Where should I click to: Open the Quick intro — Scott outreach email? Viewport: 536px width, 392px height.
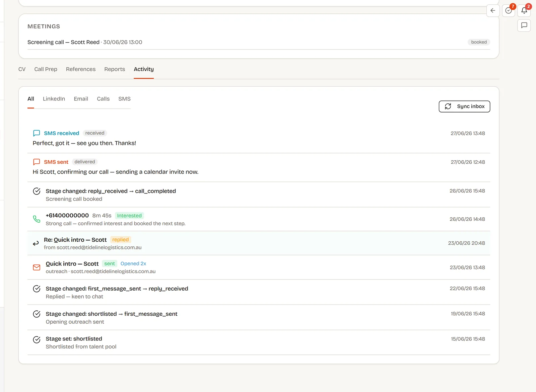(72, 264)
